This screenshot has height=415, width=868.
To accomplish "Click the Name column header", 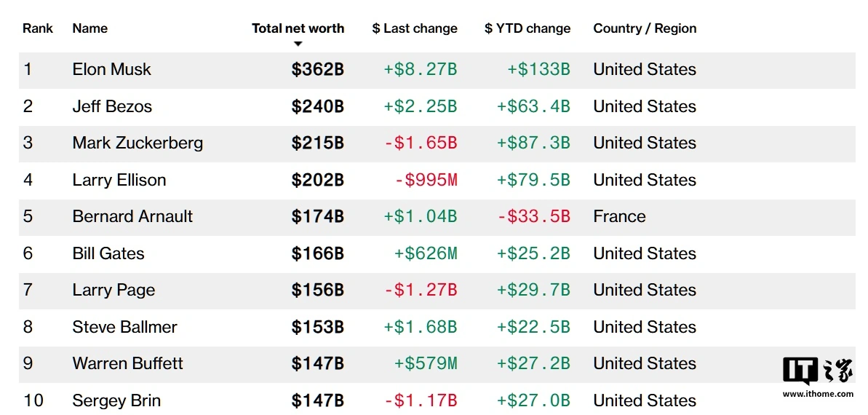I will (90, 28).
